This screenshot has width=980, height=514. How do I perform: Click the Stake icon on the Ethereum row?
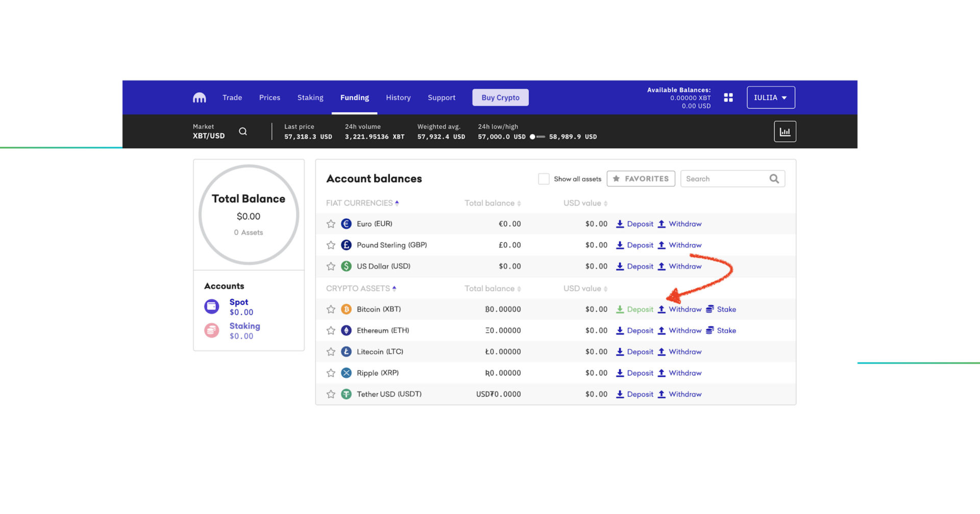(x=709, y=330)
